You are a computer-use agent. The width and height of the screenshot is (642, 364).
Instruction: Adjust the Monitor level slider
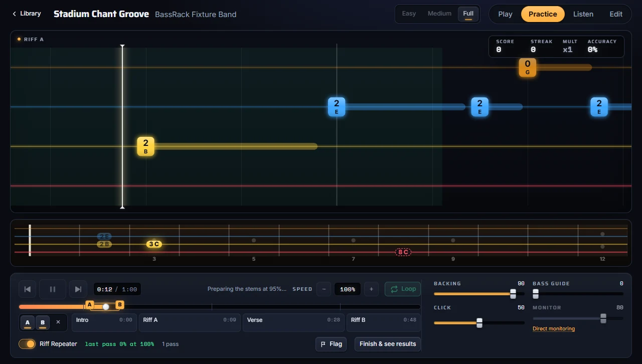(578, 318)
